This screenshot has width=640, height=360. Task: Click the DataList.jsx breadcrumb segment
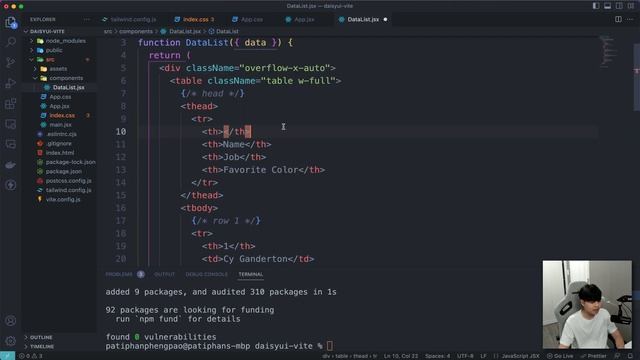coord(184,31)
